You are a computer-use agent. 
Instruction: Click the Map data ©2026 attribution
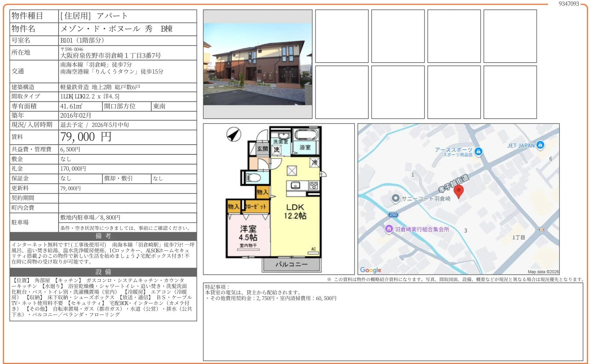pos(543,272)
